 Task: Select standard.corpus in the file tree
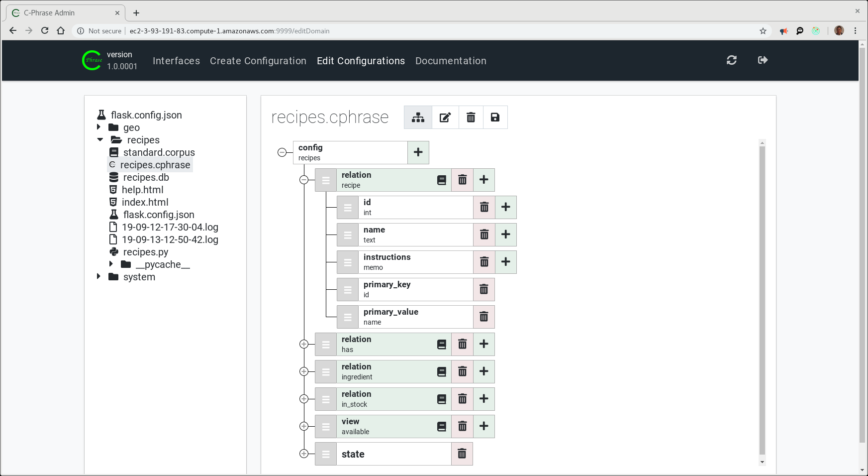159,152
